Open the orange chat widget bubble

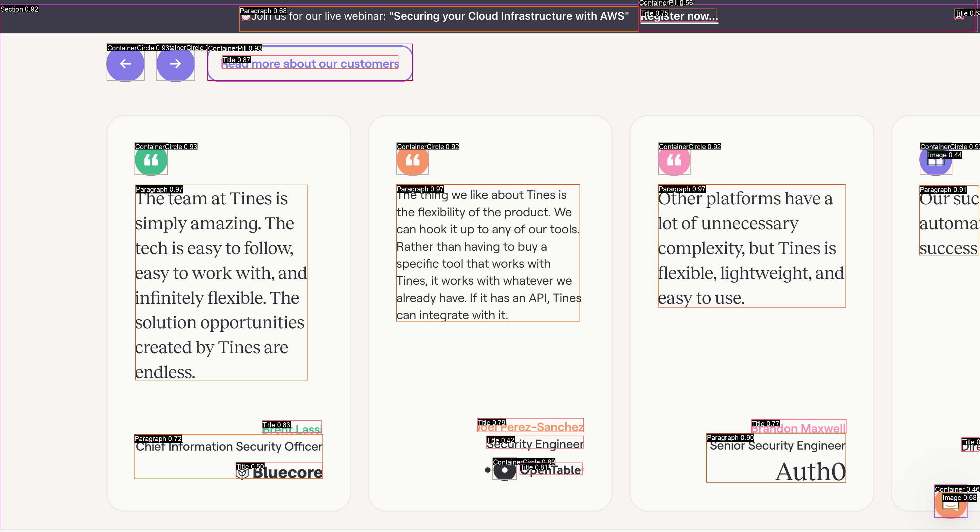click(950, 503)
